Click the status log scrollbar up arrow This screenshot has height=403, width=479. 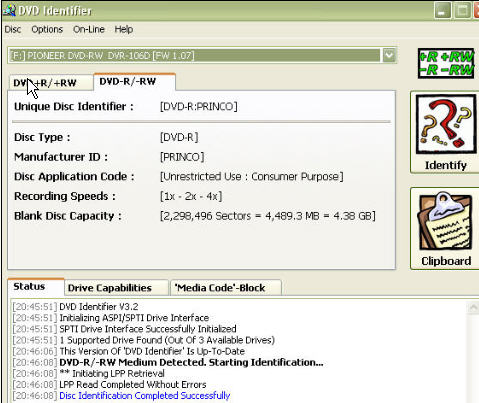pyautogui.click(x=473, y=307)
